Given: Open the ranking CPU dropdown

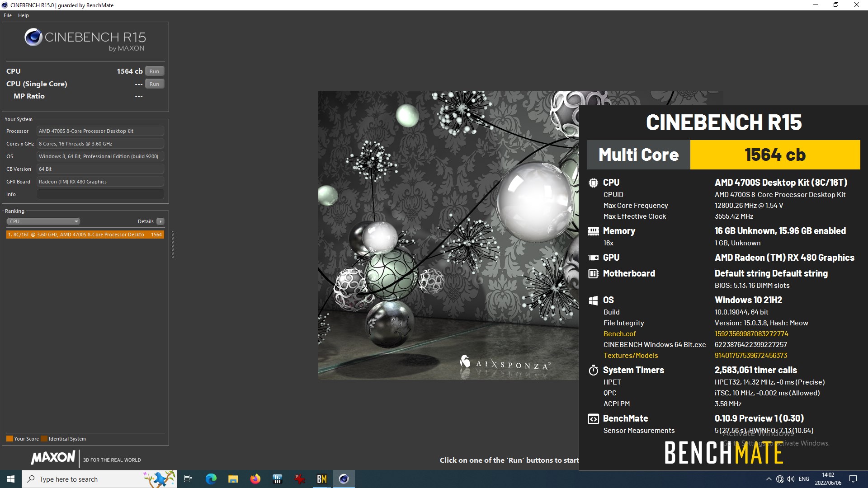Looking at the screenshot, I should coord(43,221).
